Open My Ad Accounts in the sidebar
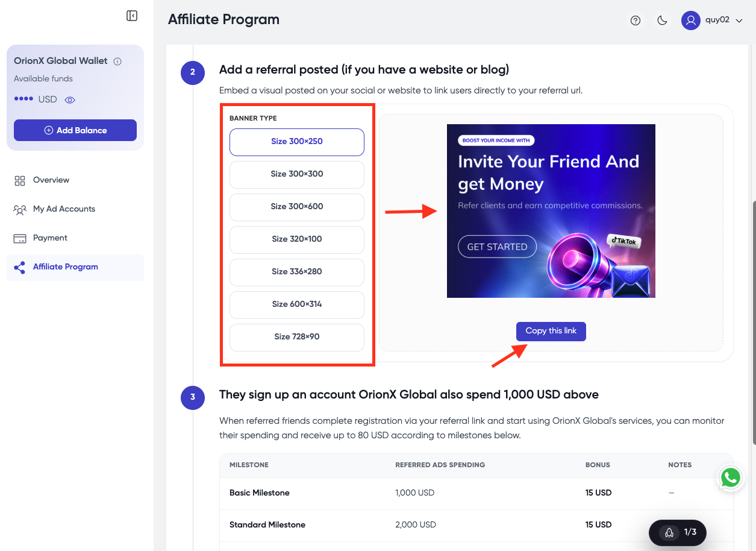Screen dimensions: 756x551 tap(75, 209)
